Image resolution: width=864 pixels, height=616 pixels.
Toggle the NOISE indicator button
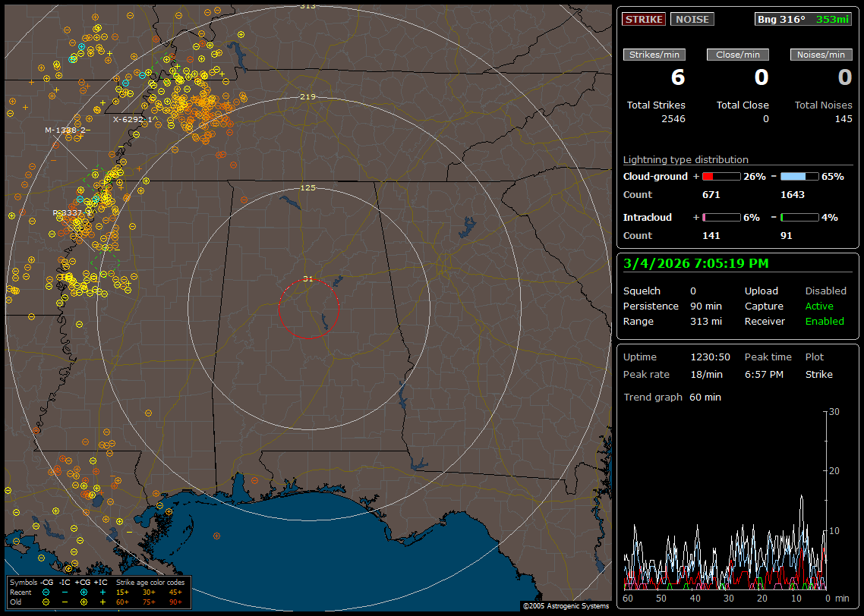click(692, 19)
